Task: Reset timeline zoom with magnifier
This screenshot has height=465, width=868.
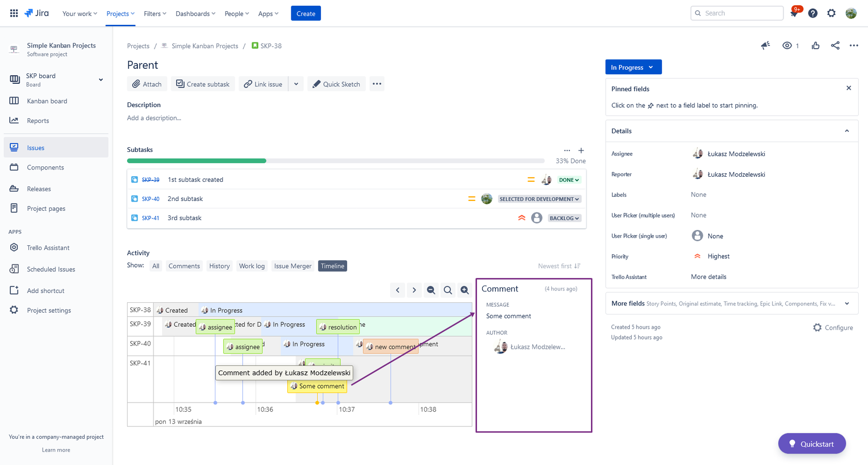Action: [448, 290]
